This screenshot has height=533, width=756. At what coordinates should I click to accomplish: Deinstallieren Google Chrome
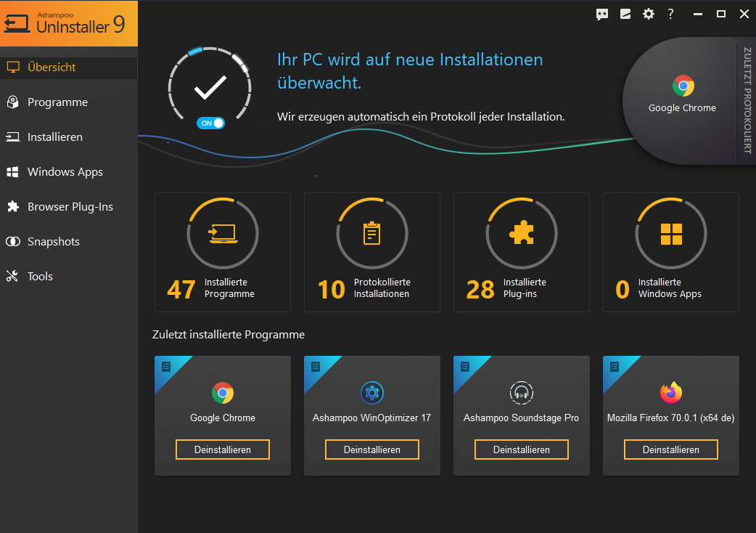(222, 449)
